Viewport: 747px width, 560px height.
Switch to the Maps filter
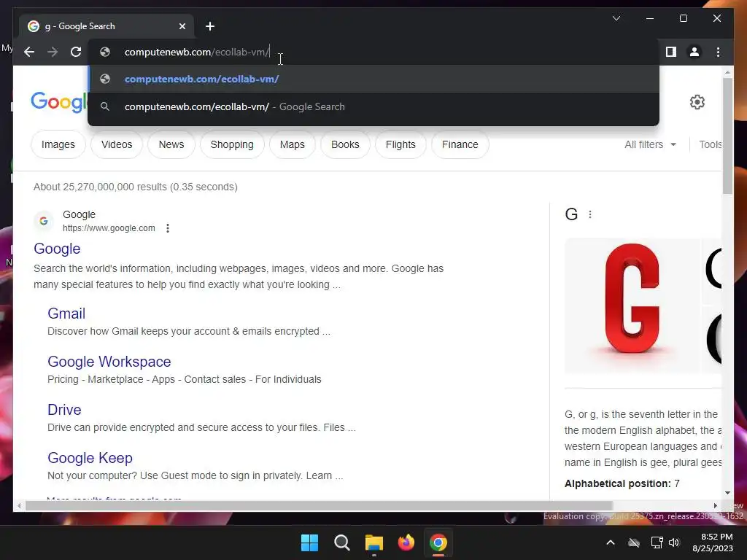click(292, 144)
